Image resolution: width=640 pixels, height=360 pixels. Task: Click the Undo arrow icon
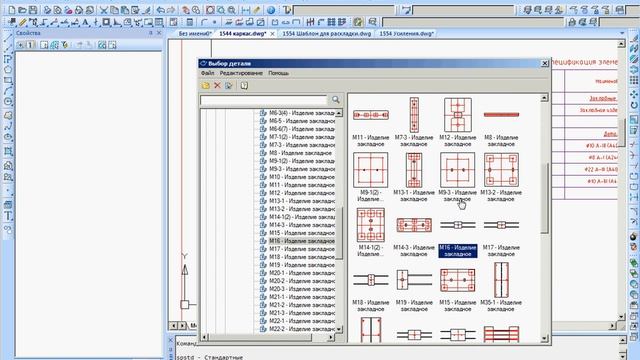pyautogui.click(x=160, y=10)
